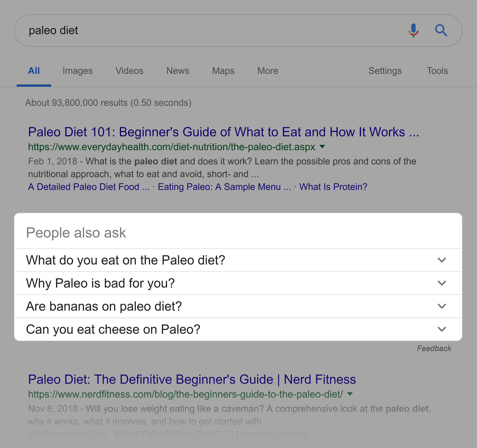Switch to the Maps tab
477x448 pixels.
[x=223, y=71]
